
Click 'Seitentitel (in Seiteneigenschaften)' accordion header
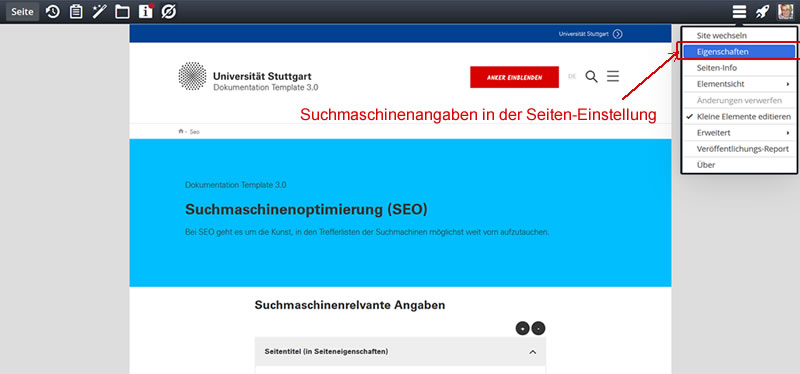400,352
